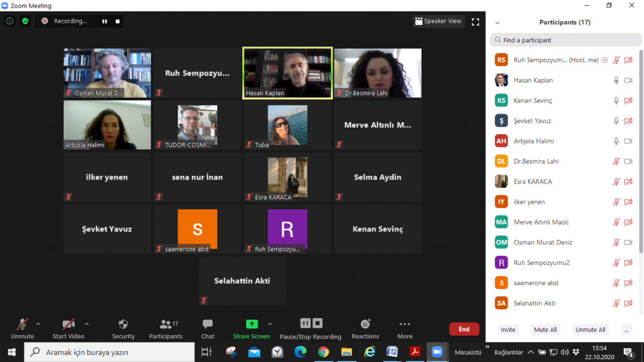
Task: Open the ellipsis options in Participants panel
Action: pos(626,329)
